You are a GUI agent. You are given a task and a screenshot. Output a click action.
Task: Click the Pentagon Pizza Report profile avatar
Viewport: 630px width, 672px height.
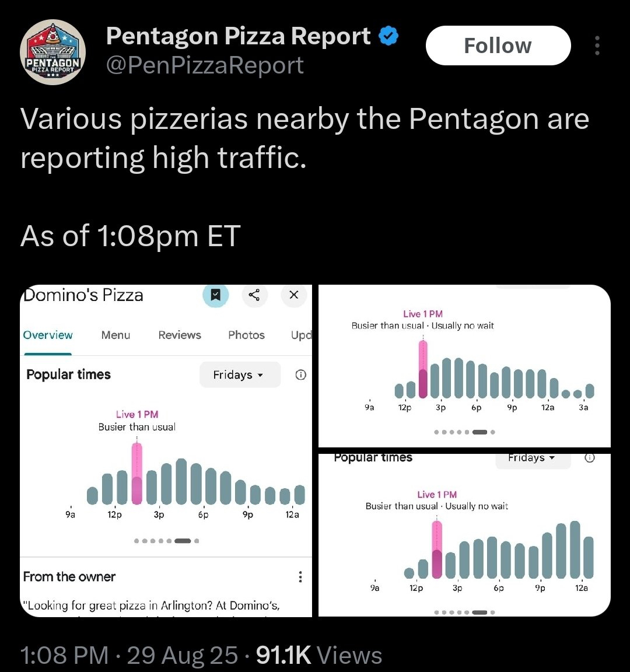pyautogui.click(x=53, y=52)
